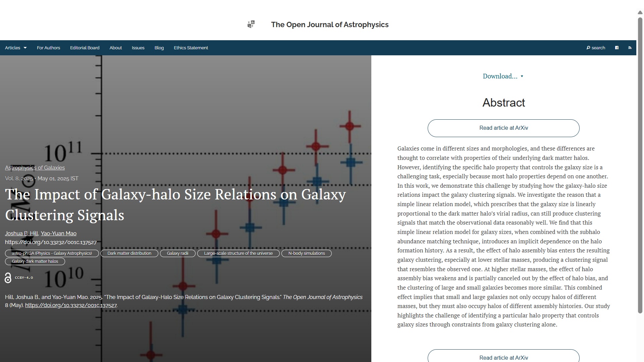Open the Ethics Statement page
Image resolution: width=644 pixels, height=362 pixels.
(x=191, y=48)
